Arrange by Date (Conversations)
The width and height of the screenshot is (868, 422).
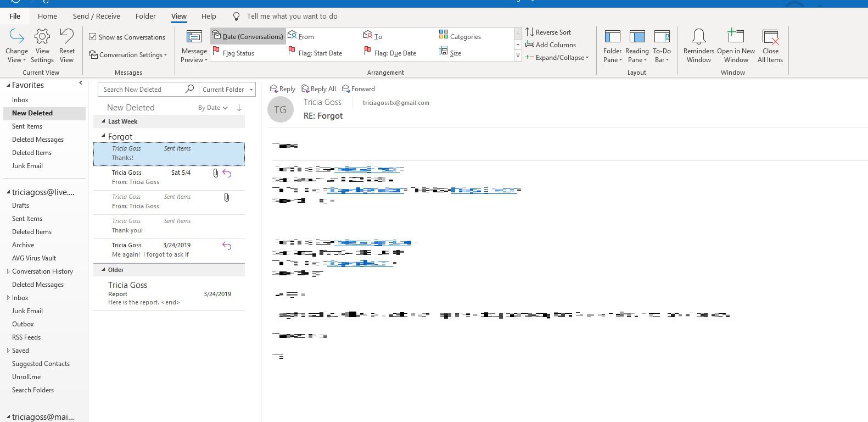coord(248,36)
